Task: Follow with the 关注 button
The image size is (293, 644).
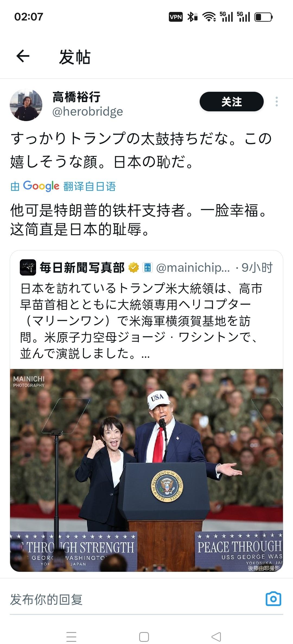Action: (x=232, y=102)
